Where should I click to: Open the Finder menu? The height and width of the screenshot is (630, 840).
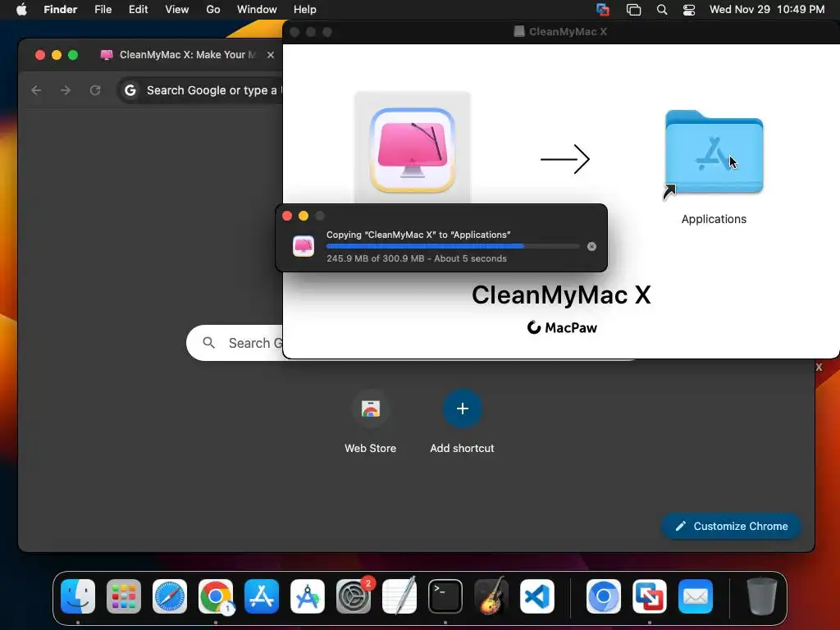[x=61, y=10]
